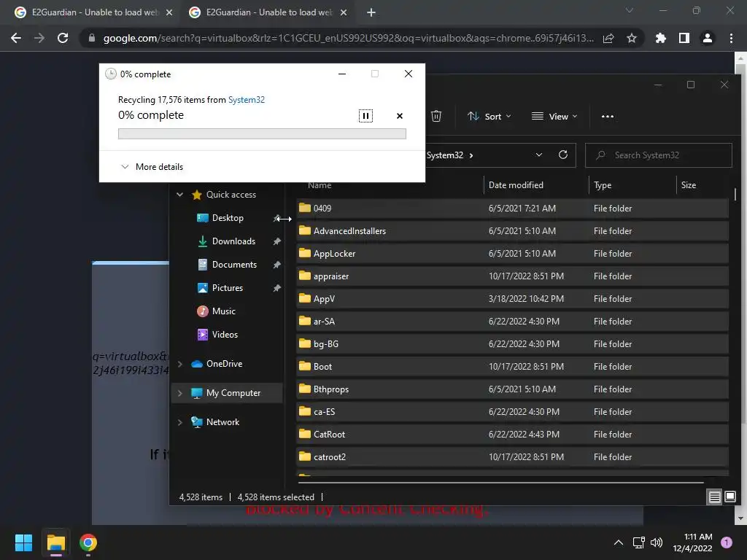Open Music in Quick access
Screen dimensions: 747x560
223,311
